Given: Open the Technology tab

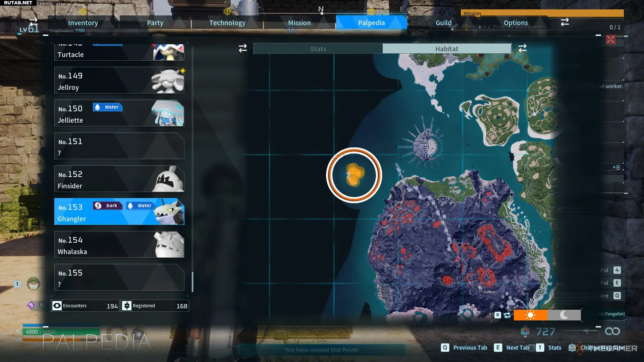Looking at the screenshot, I should point(227,23).
